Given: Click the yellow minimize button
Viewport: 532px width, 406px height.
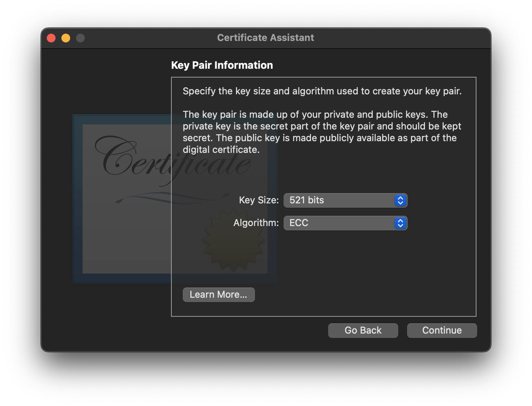Looking at the screenshot, I should pyautogui.click(x=66, y=38).
